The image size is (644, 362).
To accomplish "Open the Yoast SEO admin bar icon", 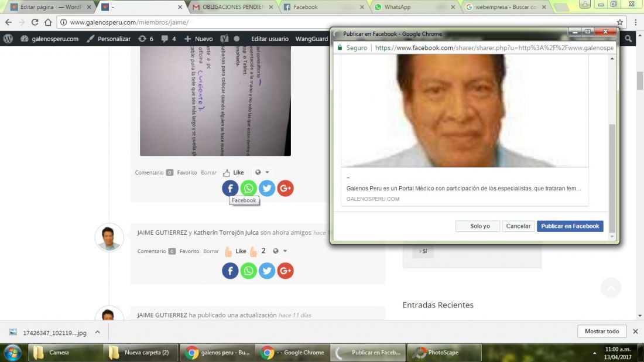I will (x=224, y=39).
